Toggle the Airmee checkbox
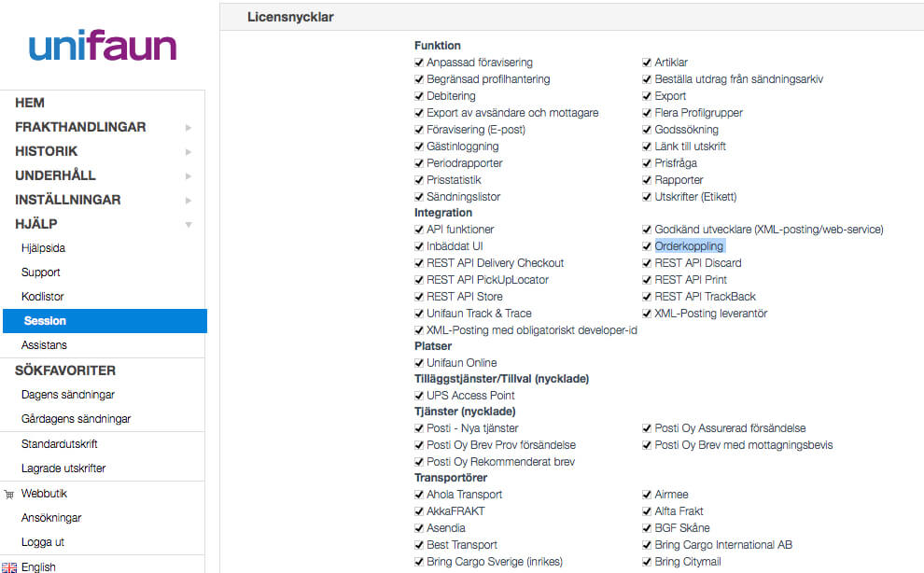924x573 pixels. [x=647, y=495]
